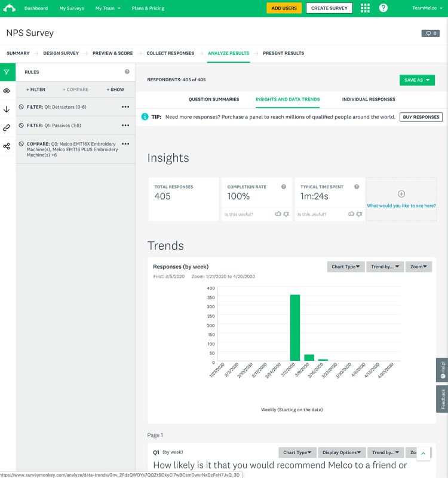Toggle the eye visibility sidebar icon
The height and width of the screenshot is (478, 448).
(7, 91)
